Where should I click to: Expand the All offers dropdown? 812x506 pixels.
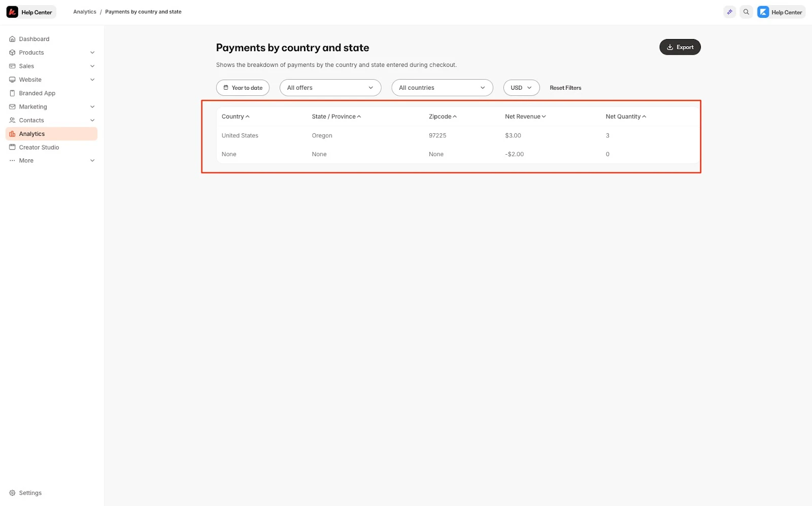tap(330, 87)
